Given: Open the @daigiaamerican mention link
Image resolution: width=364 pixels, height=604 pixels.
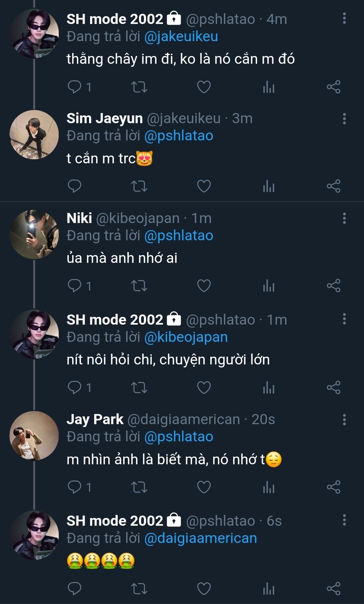Looking at the screenshot, I should (200, 538).
